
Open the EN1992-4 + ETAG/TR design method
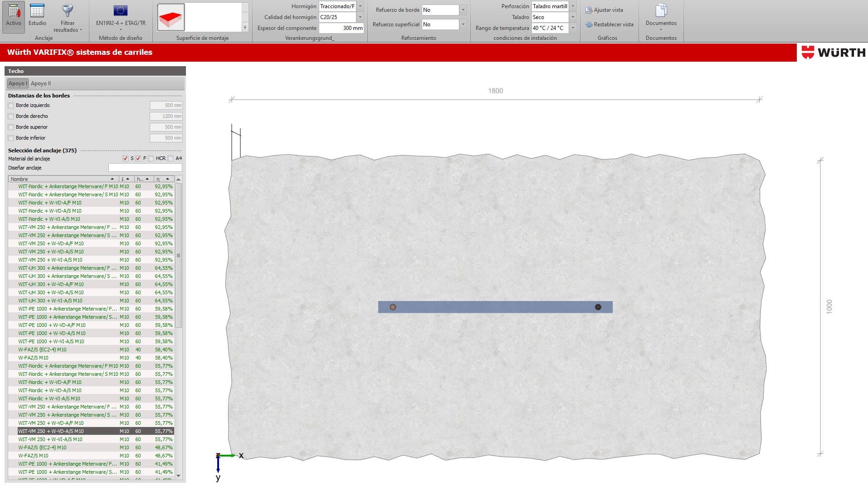pos(121,11)
